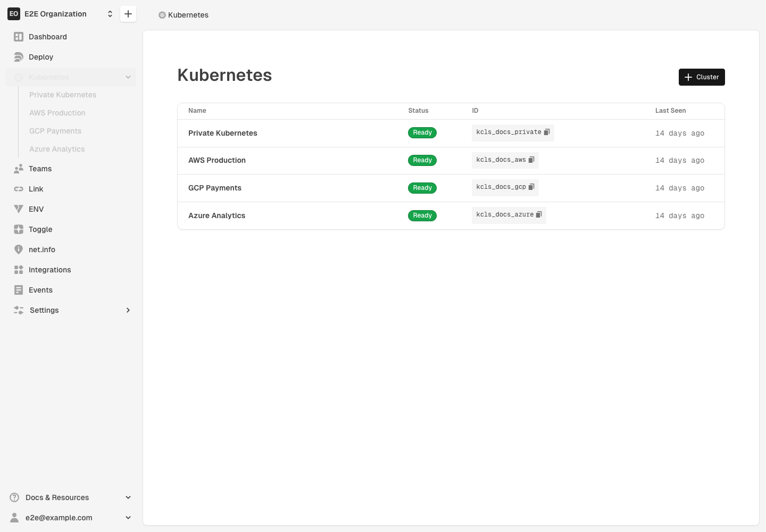766x532 pixels.
Task: Click Ready status badge for GCP Payments
Action: tap(422, 188)
